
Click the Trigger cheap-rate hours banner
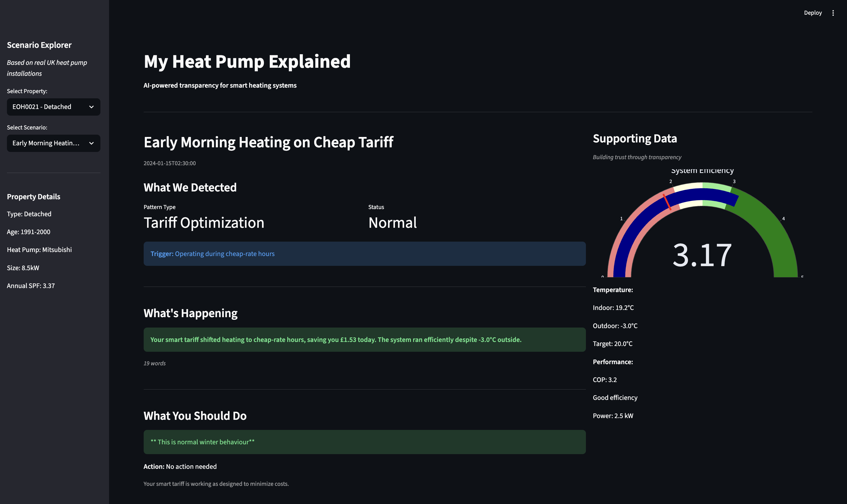pos(364,254)
